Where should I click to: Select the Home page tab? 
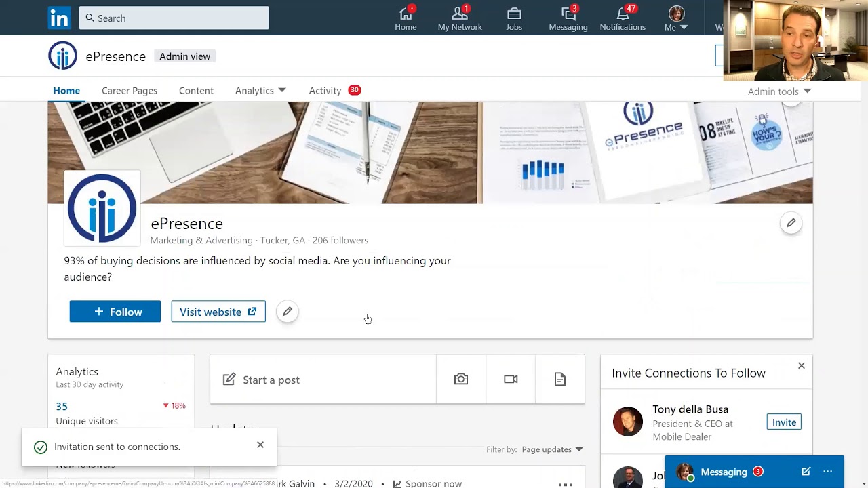click(66, 90)
